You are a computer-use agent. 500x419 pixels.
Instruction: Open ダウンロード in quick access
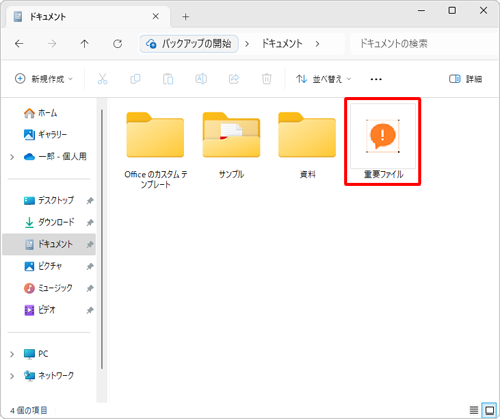click(49, 222)
